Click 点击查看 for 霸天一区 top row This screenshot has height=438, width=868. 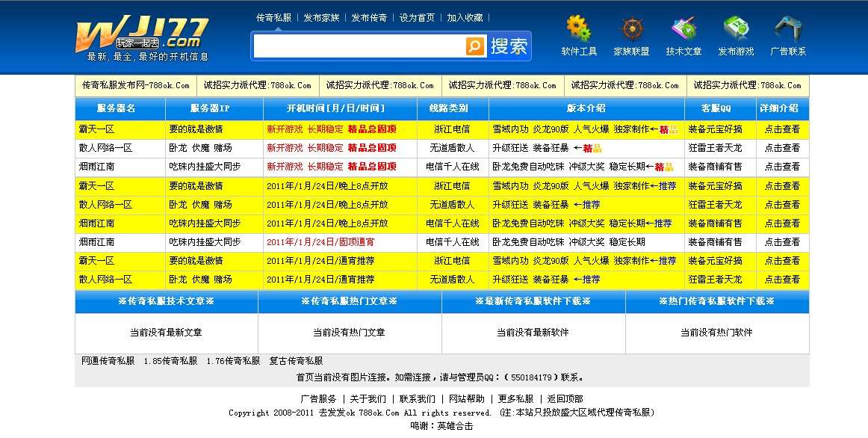pyautogui.click(x=783, y=129)
